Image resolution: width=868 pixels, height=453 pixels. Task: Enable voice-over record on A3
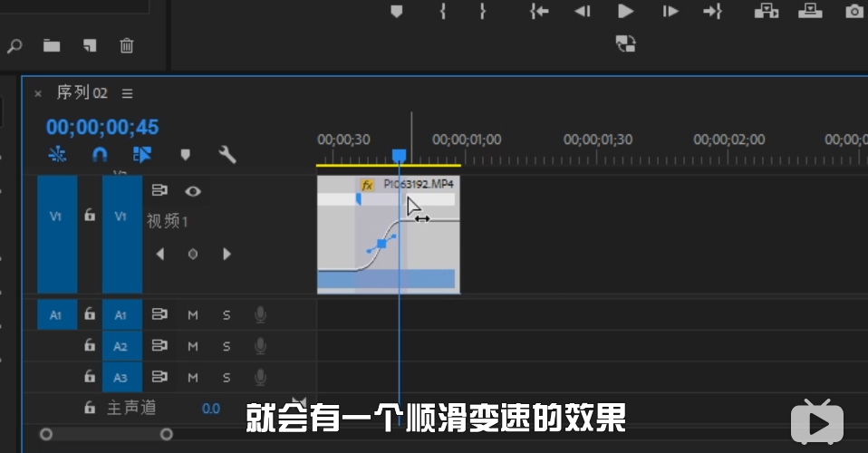click(260, 377)
